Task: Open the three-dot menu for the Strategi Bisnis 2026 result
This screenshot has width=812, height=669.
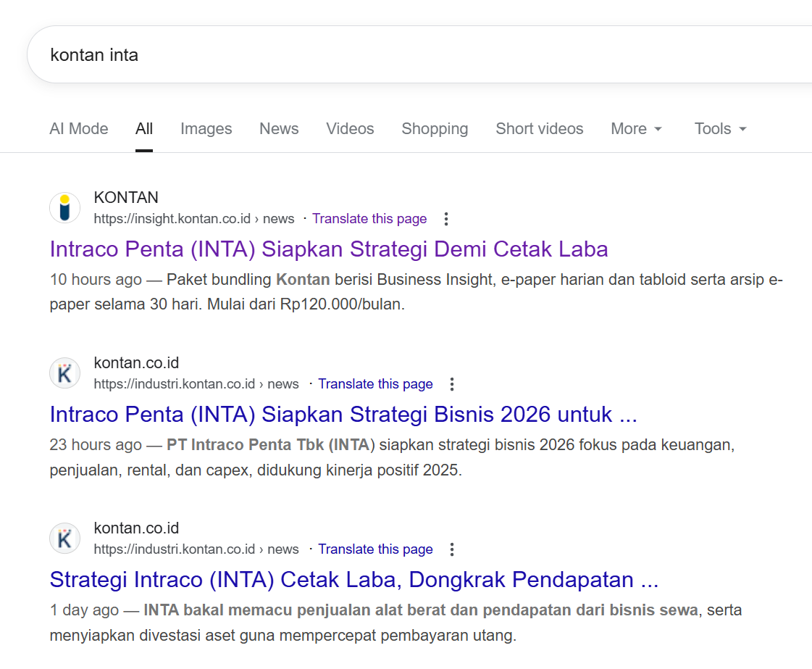Action: coord(452,384)
